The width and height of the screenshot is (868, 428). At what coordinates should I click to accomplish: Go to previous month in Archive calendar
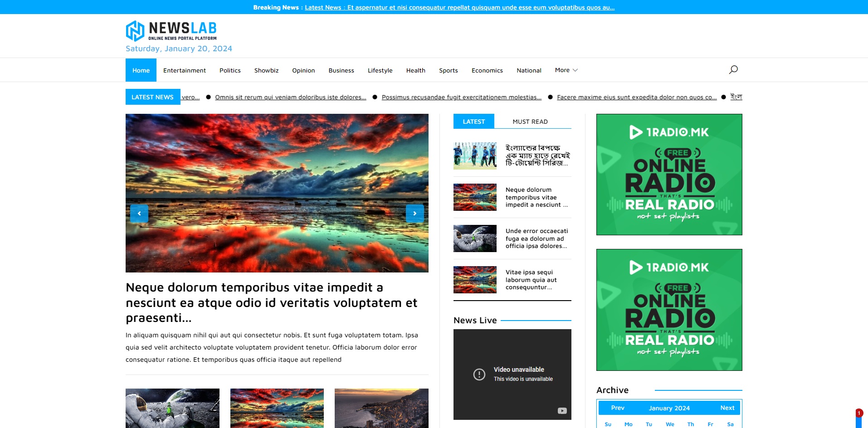(x=617, y=408)
